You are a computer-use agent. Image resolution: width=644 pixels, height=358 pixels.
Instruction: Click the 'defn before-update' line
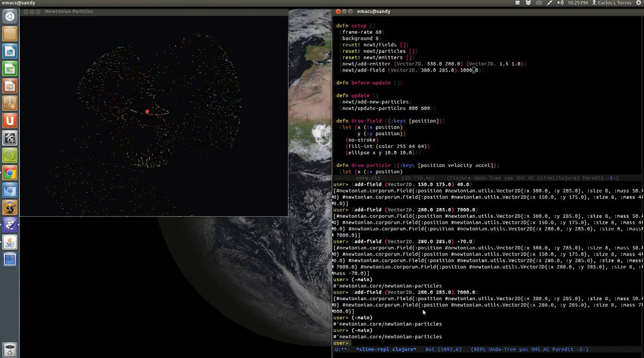(368, 83)
